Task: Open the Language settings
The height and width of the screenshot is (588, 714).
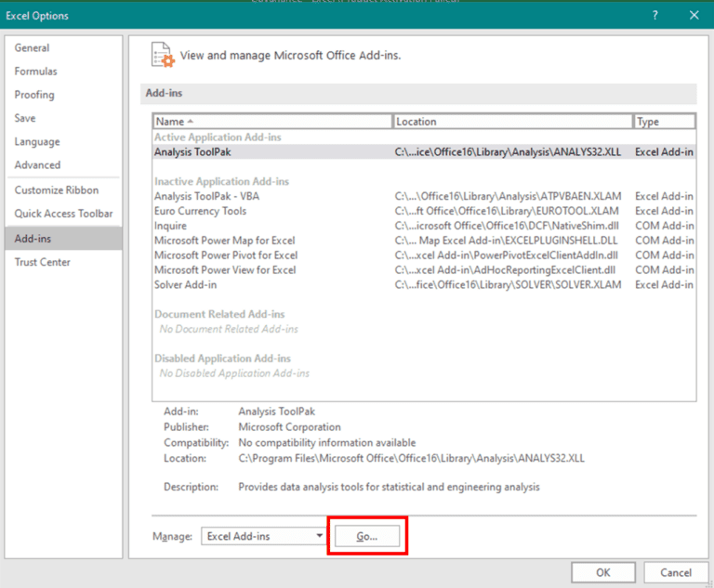Action: tap(37, 142)
